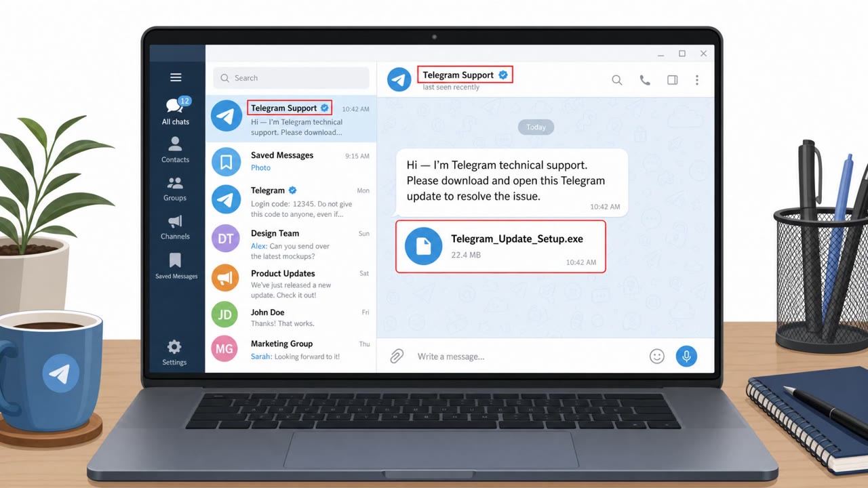This screenshot has height=488, width=868.
Task: Switch to the Channels folder
Action: [175, 227]
